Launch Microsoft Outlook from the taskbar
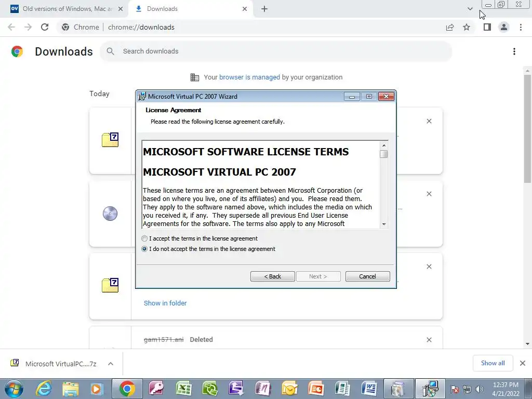This screenshot has height=399, width=532. [x=289, y=389]
